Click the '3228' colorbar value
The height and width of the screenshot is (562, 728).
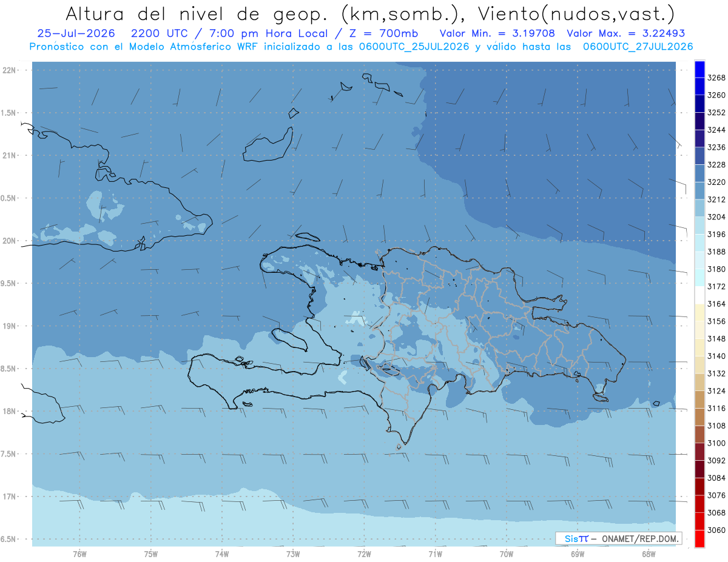pyautogui.click(x=716, y=164)
